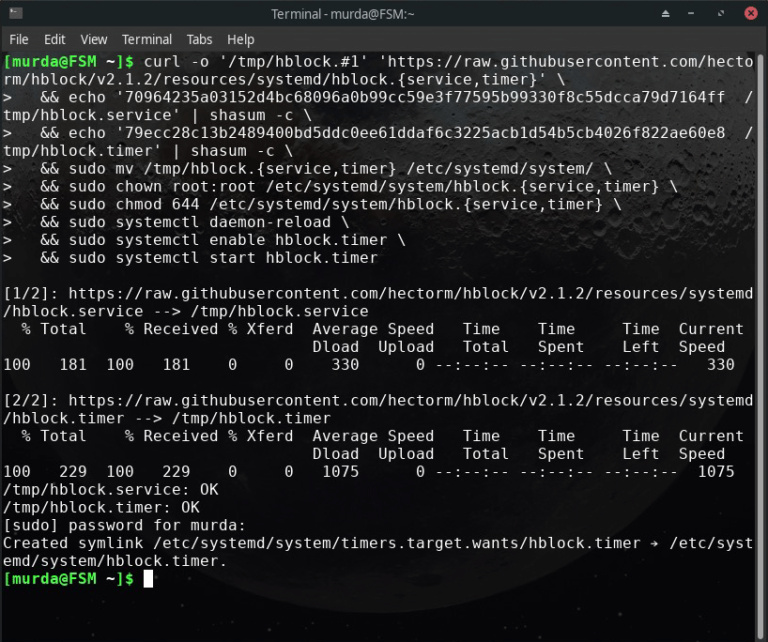Click the [1/2] hblock.service download URL
Image resolution: width=768 pixels, height=642 pixels.
(x=400, y=293)
